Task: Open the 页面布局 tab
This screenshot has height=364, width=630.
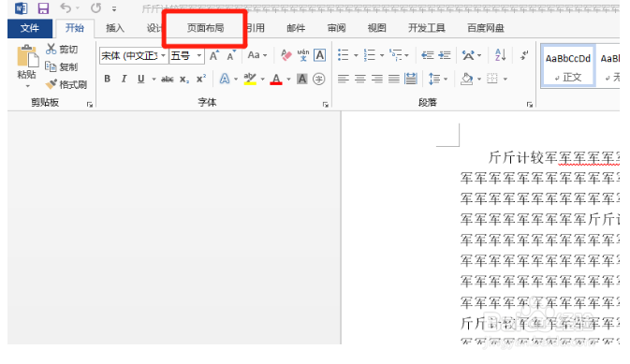Action: click(x=205, y=28)
